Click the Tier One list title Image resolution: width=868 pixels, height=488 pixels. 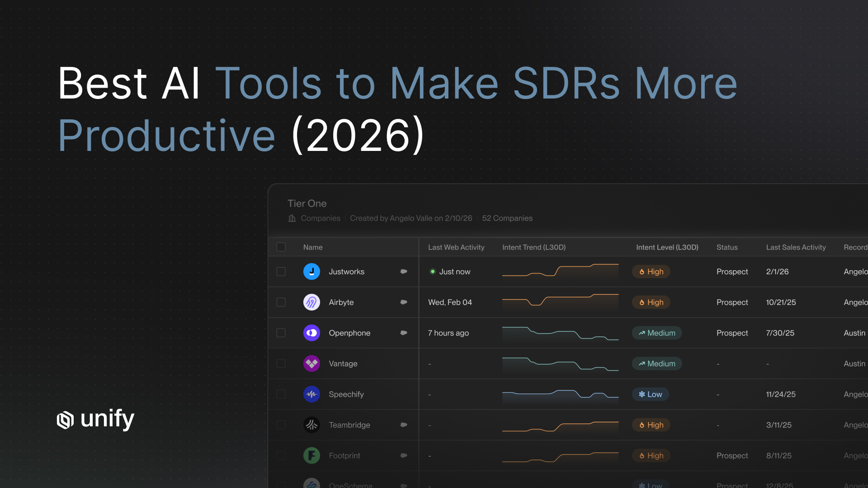[307, 203]
